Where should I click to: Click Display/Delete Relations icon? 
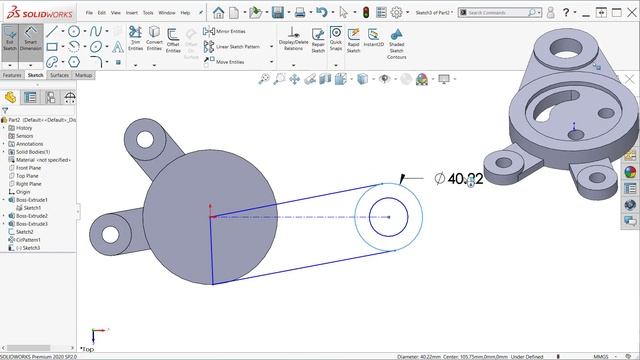click(293, 33)
